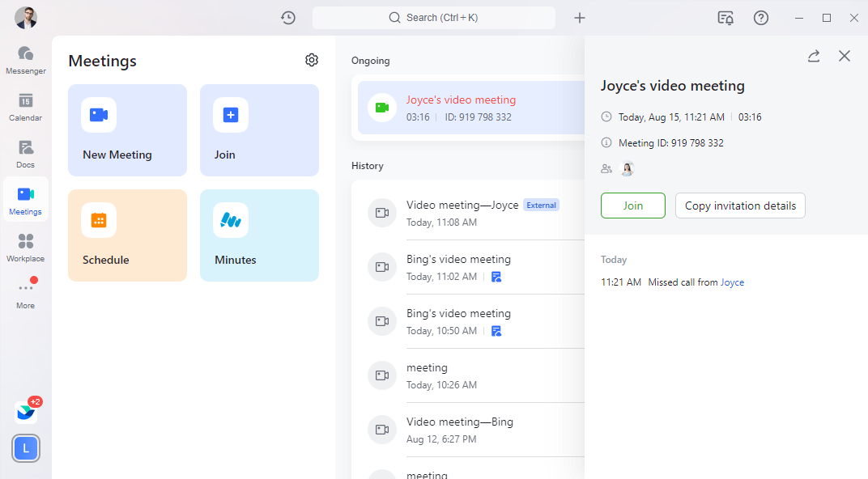
Task: Open the help question mark icon
Action: (761, 18)
